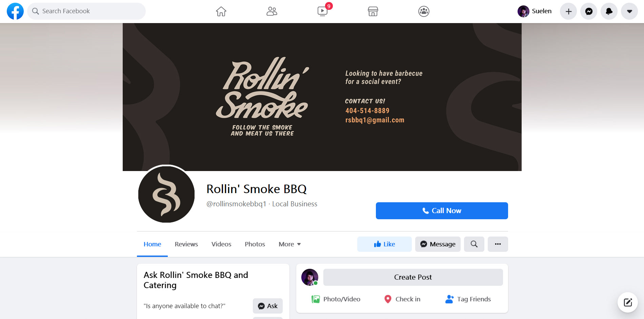
Task: Click the Call Now button
Action: click(442, 211)
